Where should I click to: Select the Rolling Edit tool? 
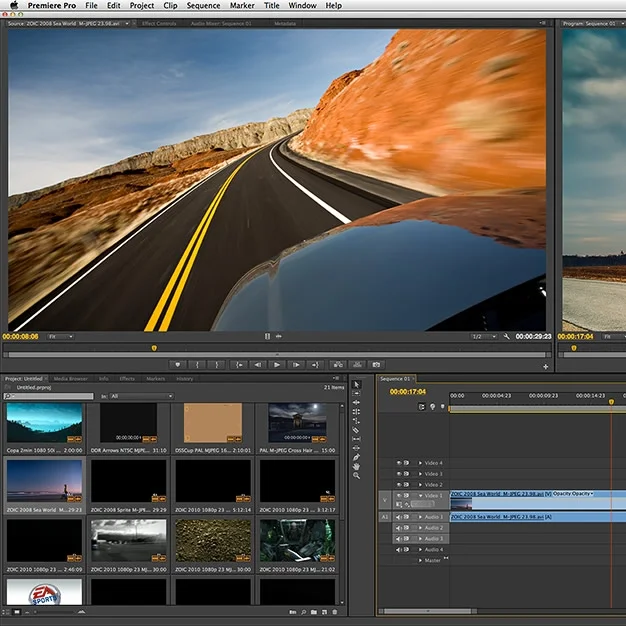356,412
